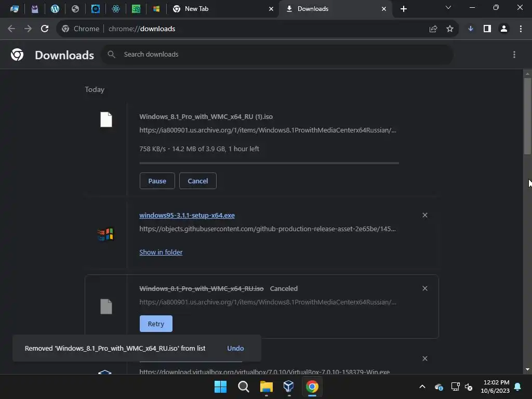
Task: Open the downloads bubble in Chrome toolbar
Action: pyautogui.click(x=471, y=29)
